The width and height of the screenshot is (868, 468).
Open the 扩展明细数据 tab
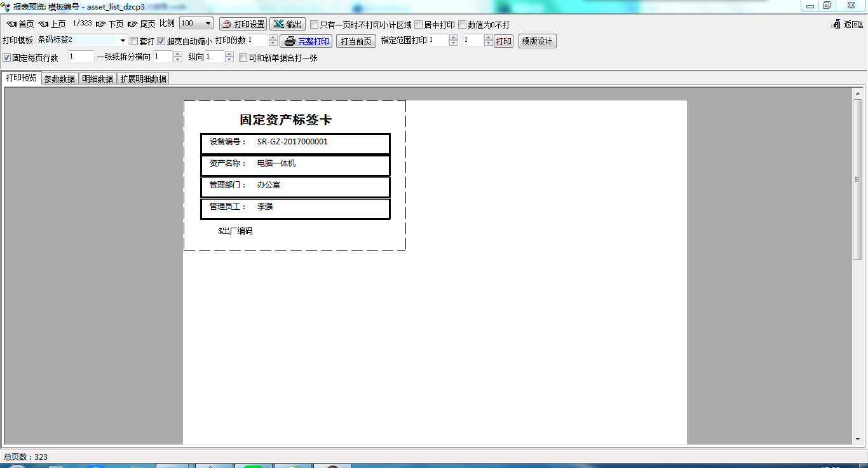(143, 79)
